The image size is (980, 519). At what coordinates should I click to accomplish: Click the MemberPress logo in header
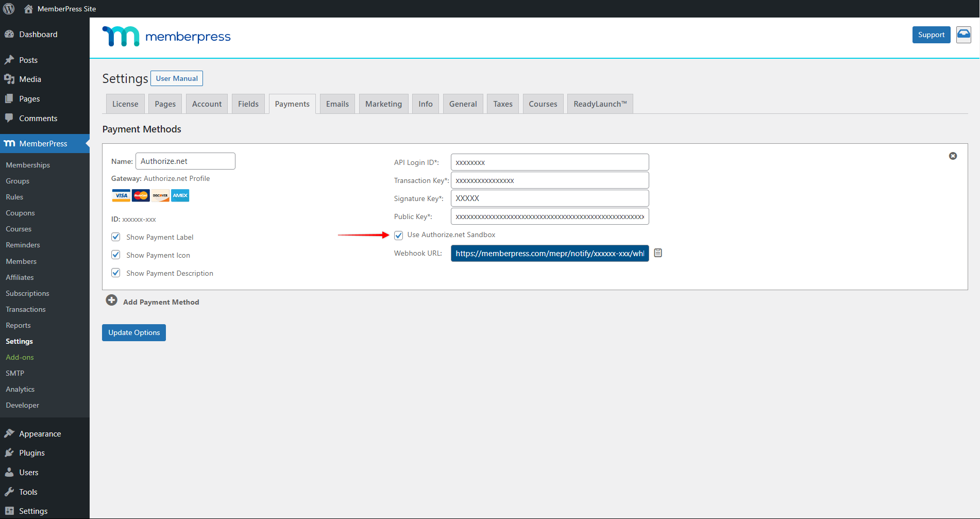pyautogui.click(x=166, y=36)
